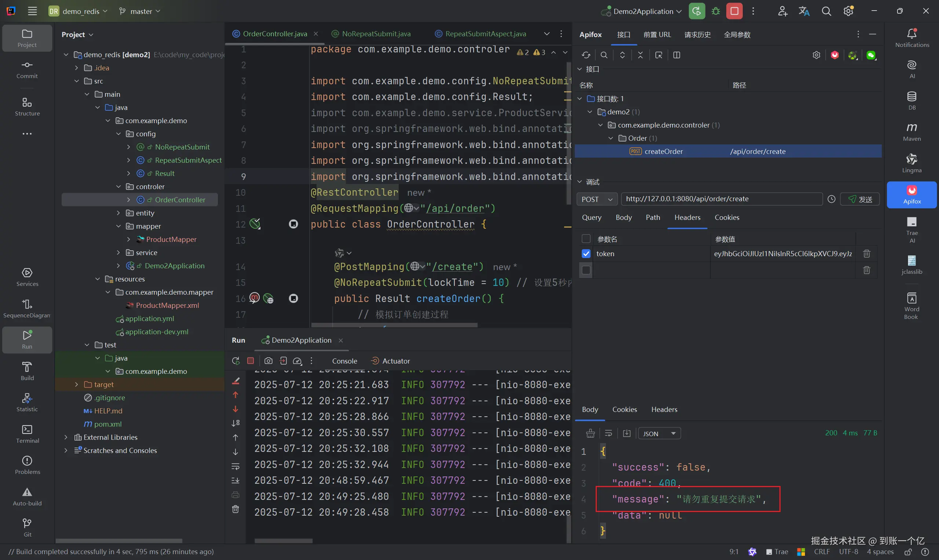
Task: Clear the Run console with the trash icon
Action: tap(235, 509)
